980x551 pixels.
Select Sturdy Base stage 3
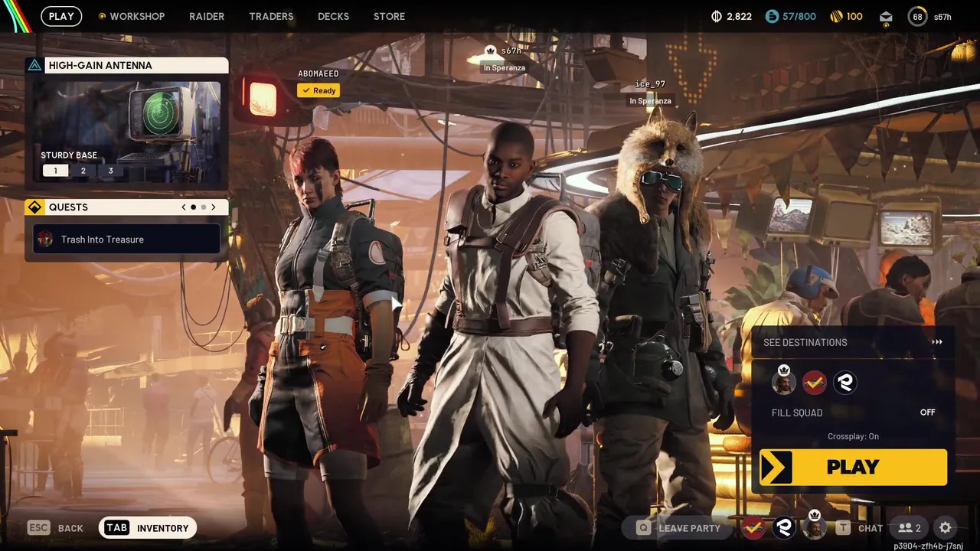click(110, 171)
